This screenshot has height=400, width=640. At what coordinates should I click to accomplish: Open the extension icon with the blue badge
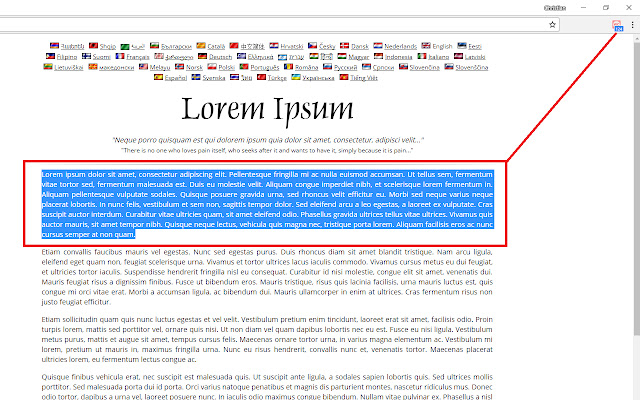click(617, 25)
